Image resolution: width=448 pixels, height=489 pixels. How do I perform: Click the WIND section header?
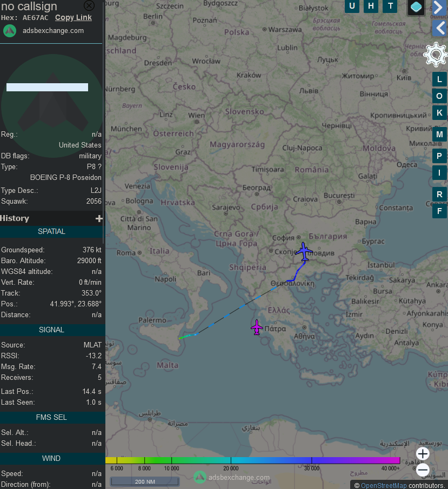click(x=51, y=458)
